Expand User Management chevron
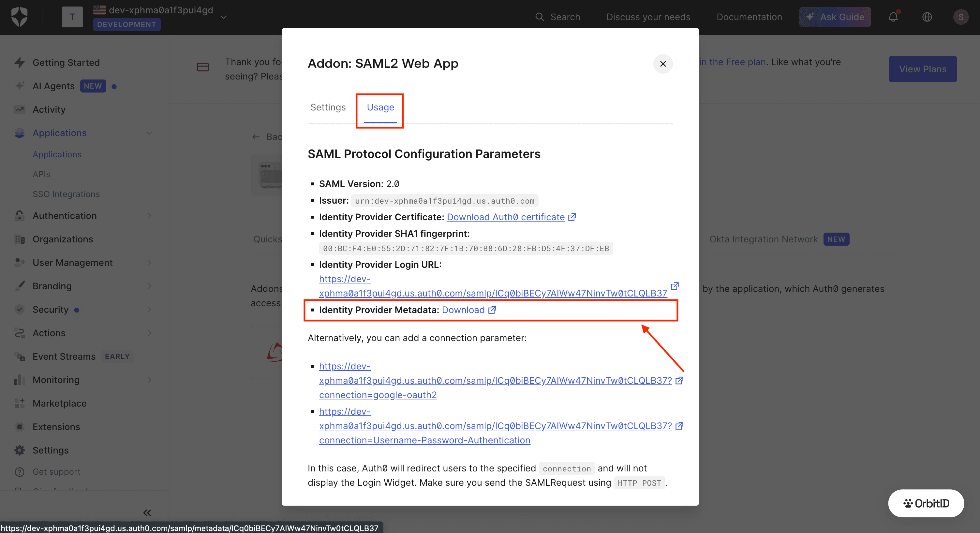Viewport: 980px width, 533px height. click(x=149, y=263)
